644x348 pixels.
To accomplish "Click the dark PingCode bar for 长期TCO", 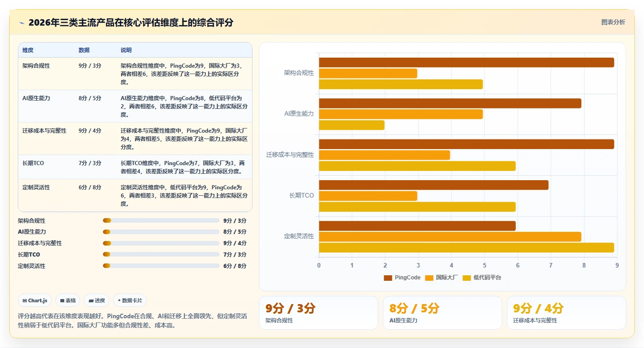I will click(x=433, y=185).
